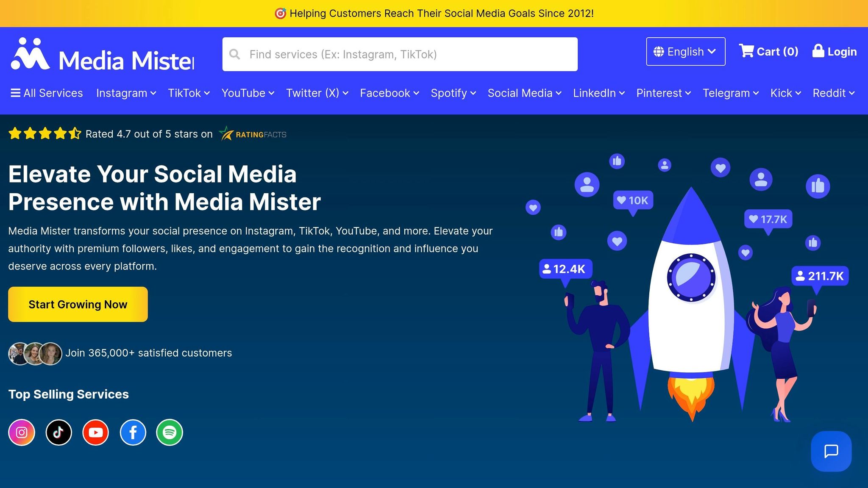Select the YouTube top selling icon
This screenshot has height=488, width=868.
pyautogui.click(x=96, y=432)
